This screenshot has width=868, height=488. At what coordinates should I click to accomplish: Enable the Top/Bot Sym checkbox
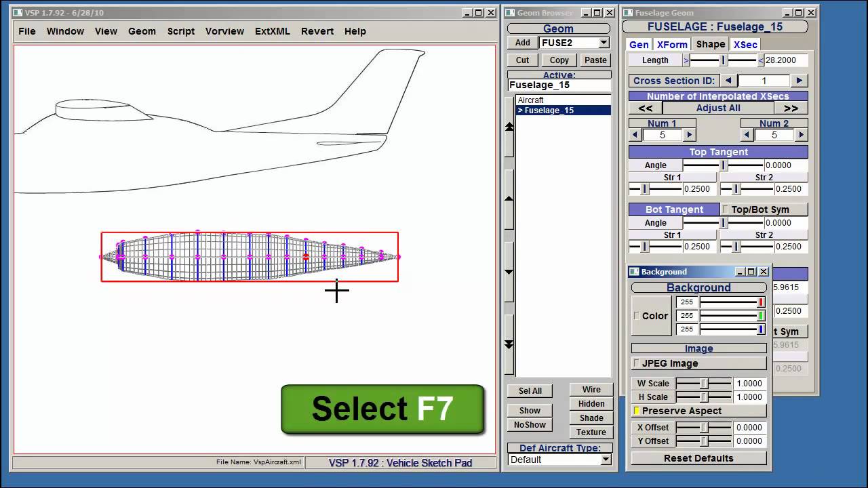pos(725,209)
